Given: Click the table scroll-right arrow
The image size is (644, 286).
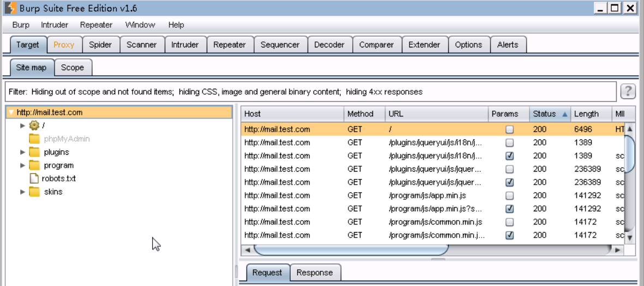Looking at the screenshot, I should click(618, 250).
